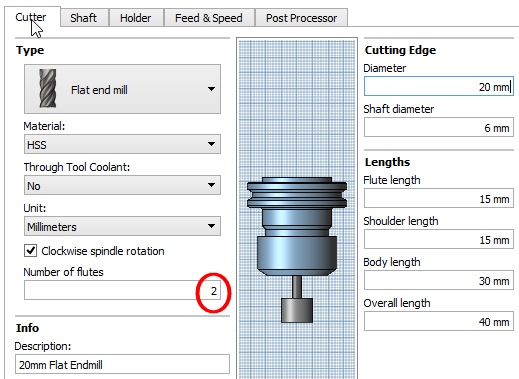Click the 'Number of flutes' label
This screenshot has width=519, height=379.
[x=63, y=272]
